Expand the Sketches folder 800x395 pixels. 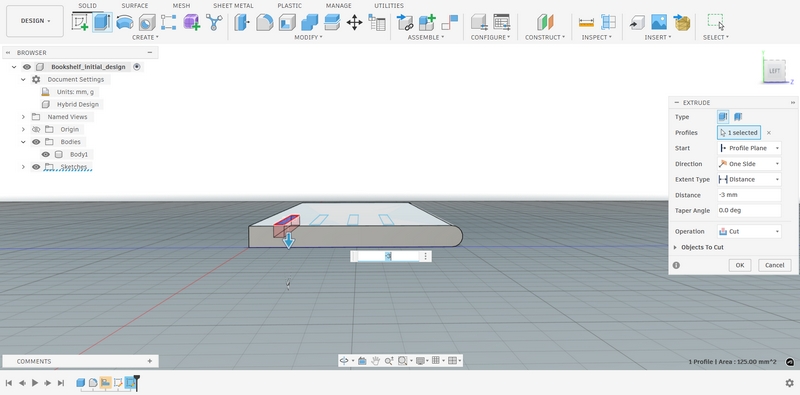[x=23, y=167]
